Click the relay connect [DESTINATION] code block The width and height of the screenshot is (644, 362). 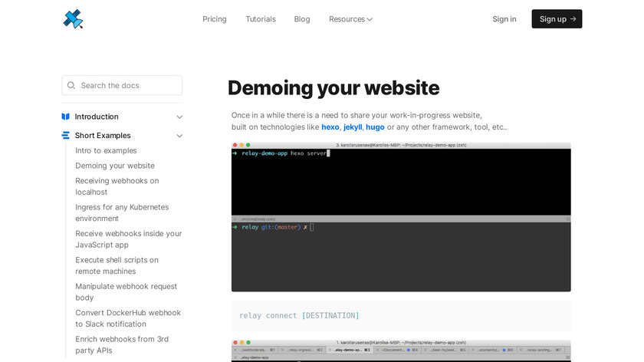[x=401, y=315]
